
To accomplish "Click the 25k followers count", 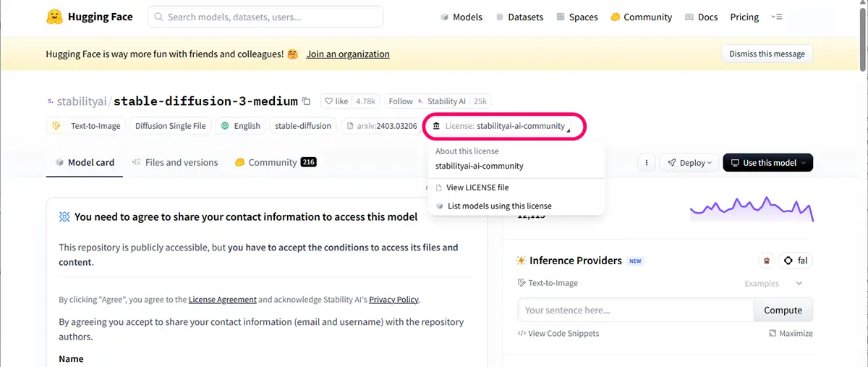I will tap(480, 101).
